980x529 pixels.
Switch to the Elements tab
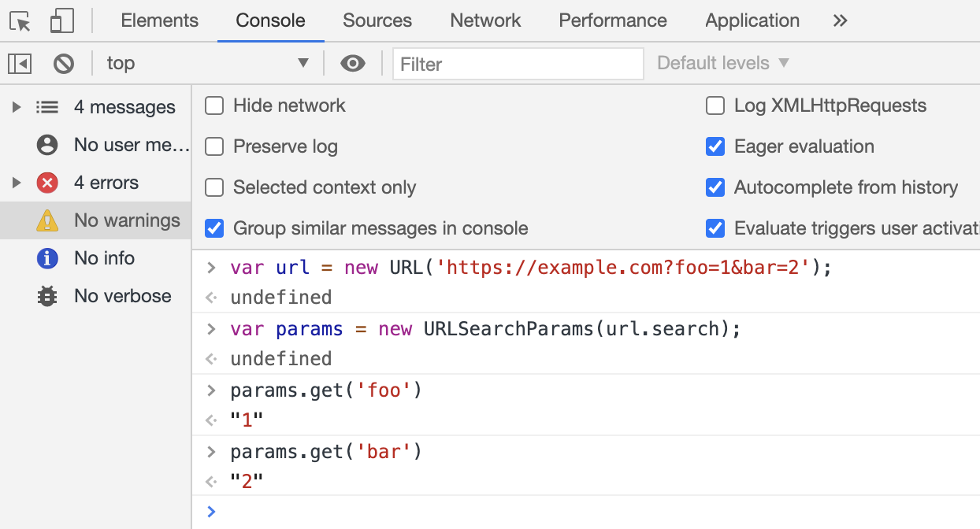click(x=160, y=21)
